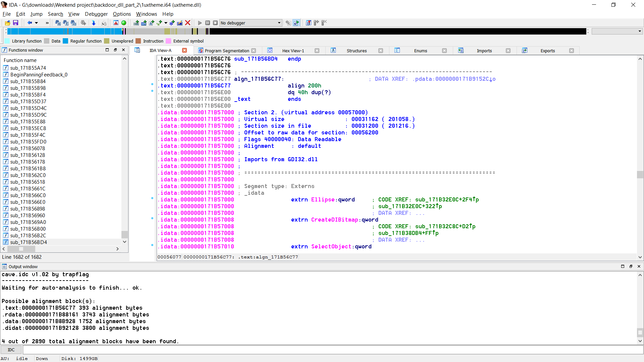This screenshot has width=644, height=362.
Task: Click the Function name column header
Action: pos(20,60)
